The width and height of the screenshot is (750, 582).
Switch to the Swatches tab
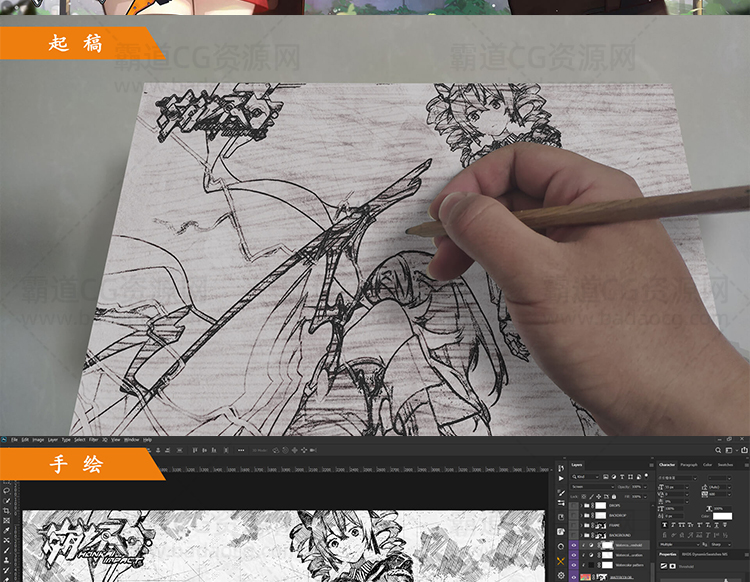point(725,465)
